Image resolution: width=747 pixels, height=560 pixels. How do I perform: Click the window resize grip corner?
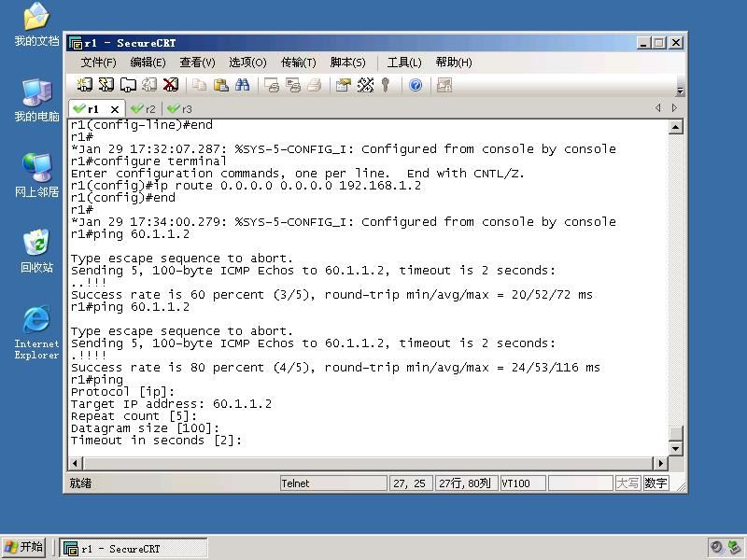point(682,486)
